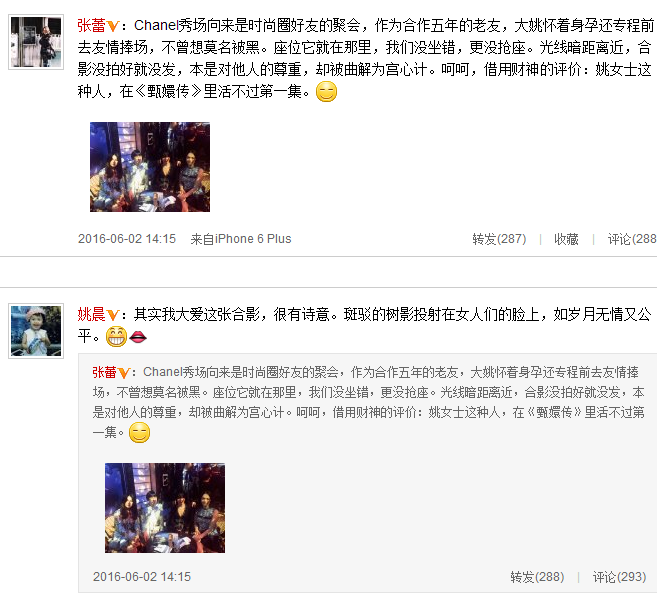Click the grinning emoji in 姚晨's post
Viewport: 657px width, 596px height.
point(116,336)
